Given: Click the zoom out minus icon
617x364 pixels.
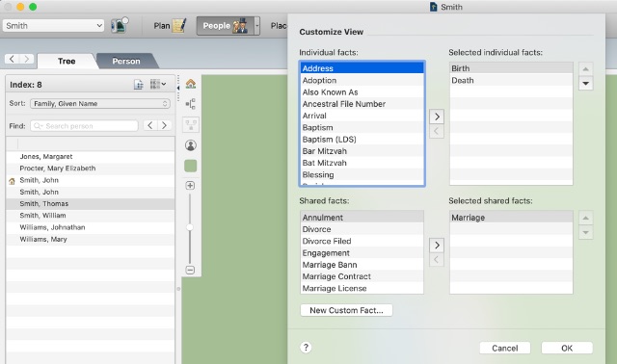Looking at the screenshot, I should pyautogui.click(x=190, y=270).
